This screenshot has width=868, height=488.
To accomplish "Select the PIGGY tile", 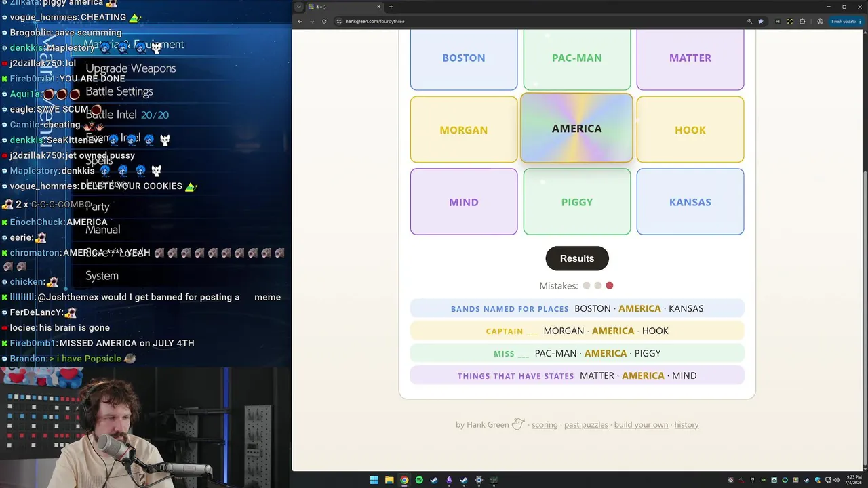I will coord(577,202).
